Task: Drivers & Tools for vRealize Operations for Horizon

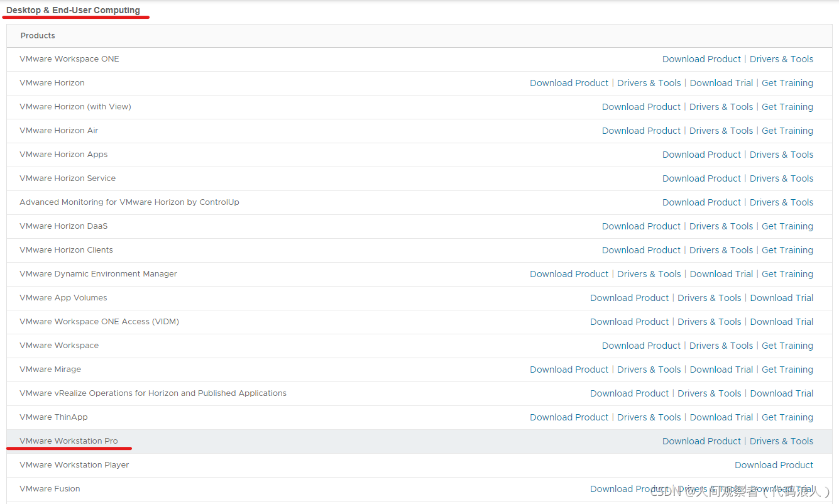Action: [x=709, y=393]
